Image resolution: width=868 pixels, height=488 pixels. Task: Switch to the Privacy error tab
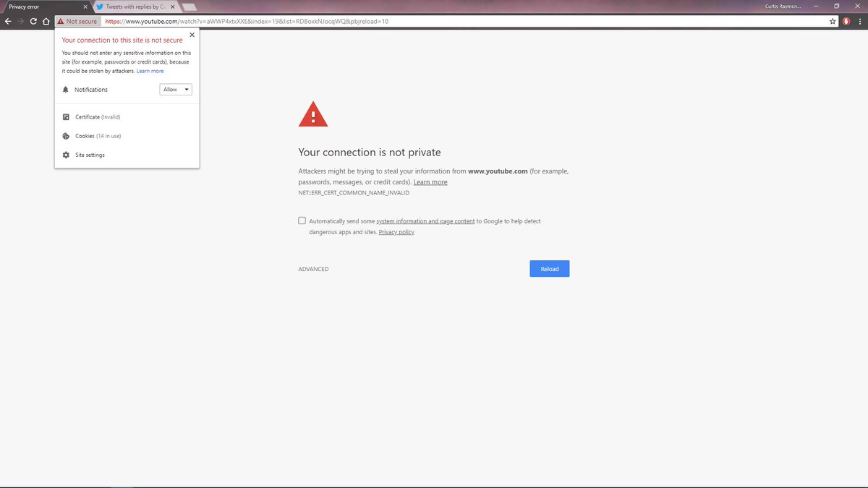[45, 7]
